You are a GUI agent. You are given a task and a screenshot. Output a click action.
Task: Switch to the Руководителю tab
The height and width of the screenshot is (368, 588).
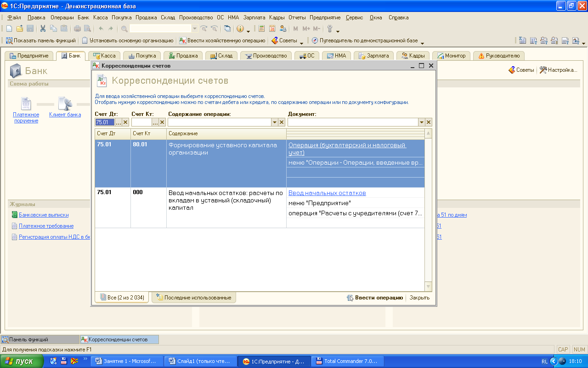(x=498, y=56)
